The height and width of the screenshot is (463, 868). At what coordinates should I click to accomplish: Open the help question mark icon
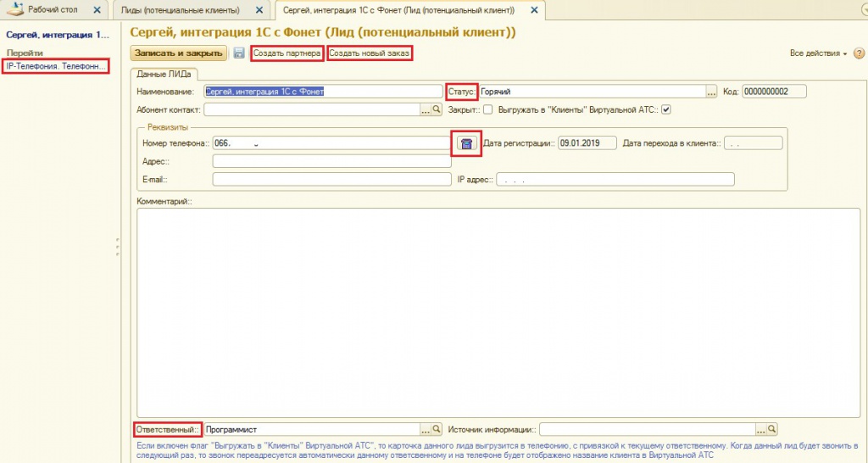[x=860, y=53]
